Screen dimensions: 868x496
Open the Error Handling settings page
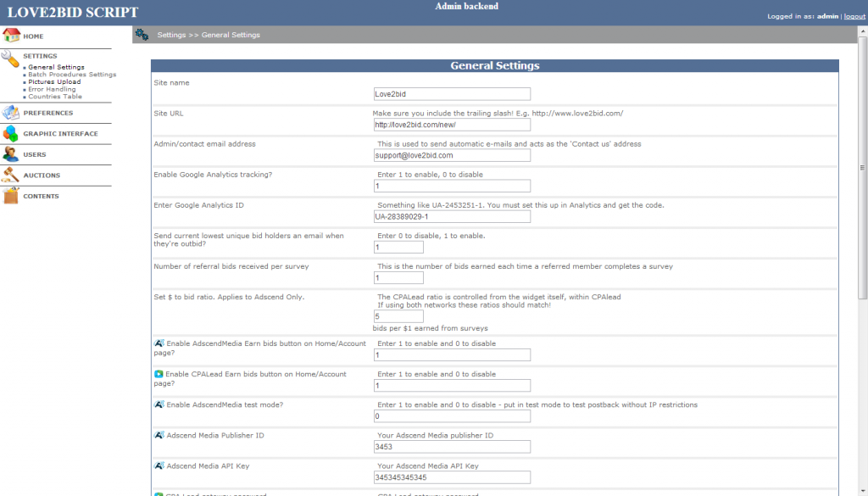52,89
